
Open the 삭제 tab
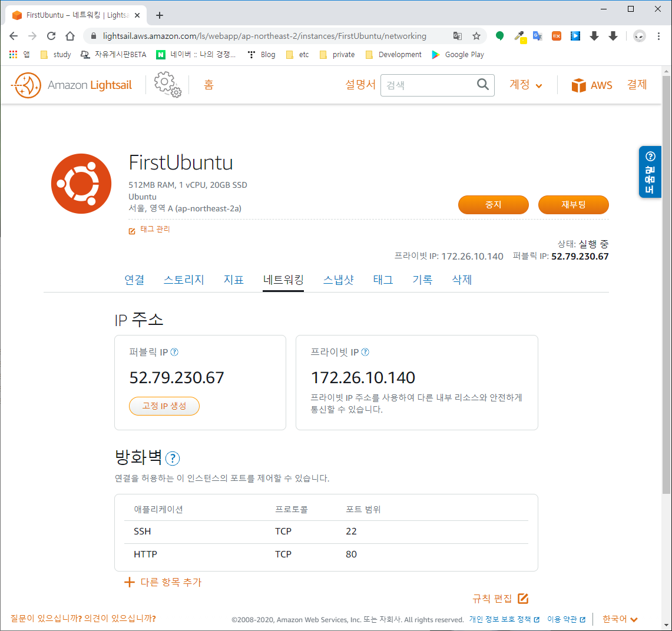click(x=462, y=280)
